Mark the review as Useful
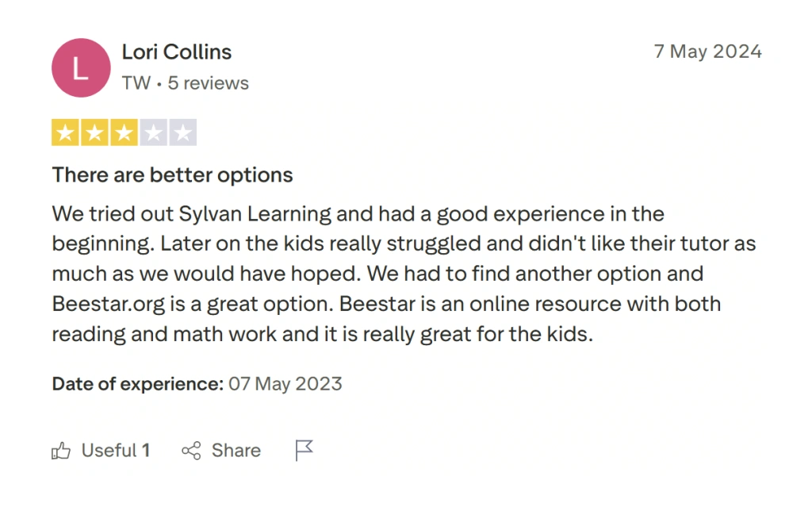The height and width of the screenshot is (507, 812). click(101, 450)
